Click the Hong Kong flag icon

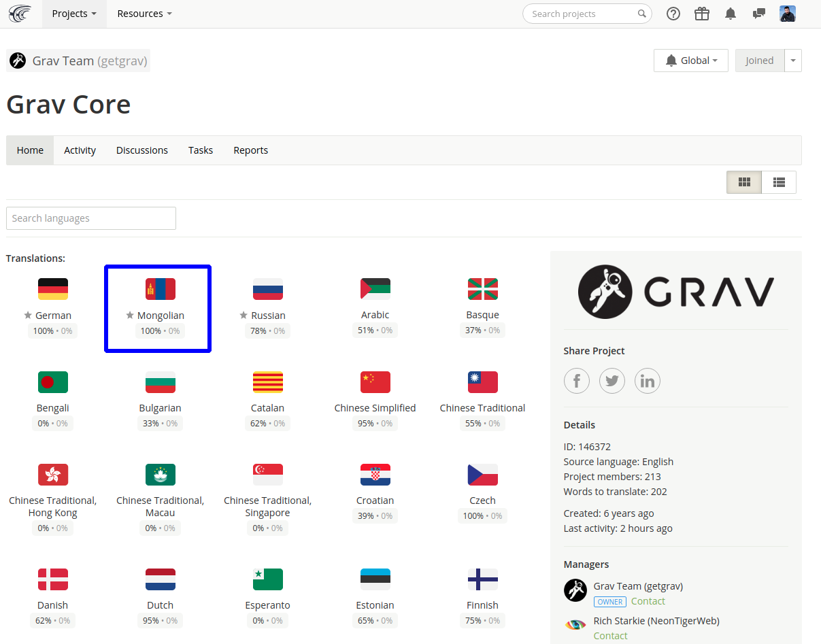point(53,475)
